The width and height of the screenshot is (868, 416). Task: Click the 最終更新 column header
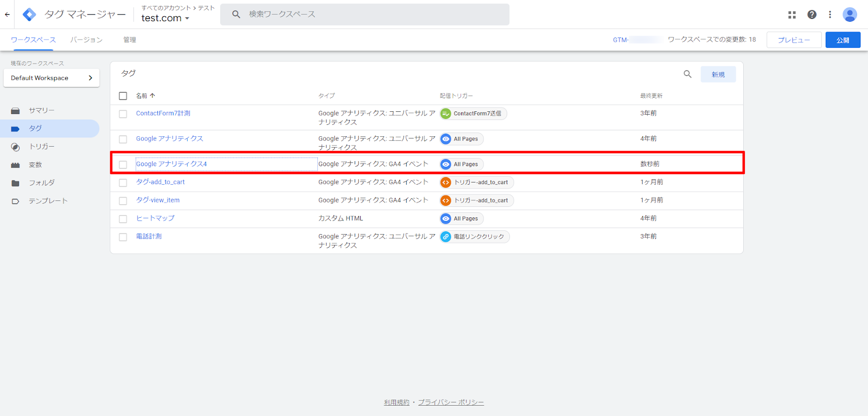pos(651,96)
